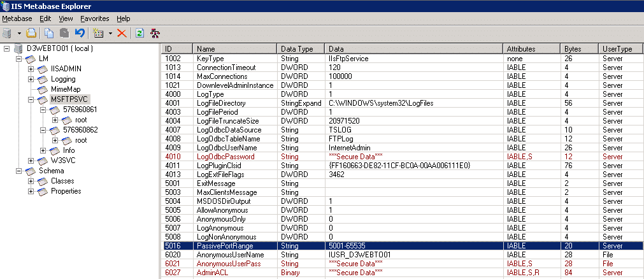Click the blue undo arrow icon
644x279 pixels.
[x=80, y=33]
